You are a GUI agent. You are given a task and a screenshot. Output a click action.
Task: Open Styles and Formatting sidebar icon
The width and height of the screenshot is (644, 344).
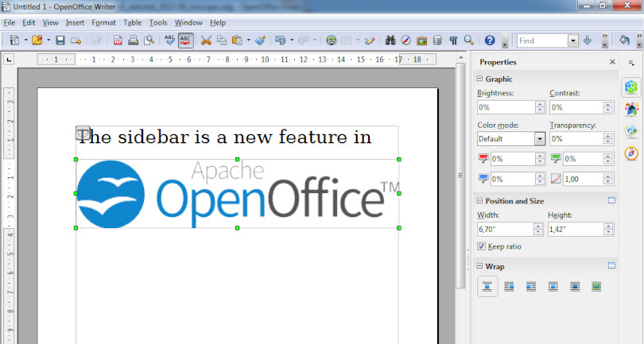click(631, 109)
